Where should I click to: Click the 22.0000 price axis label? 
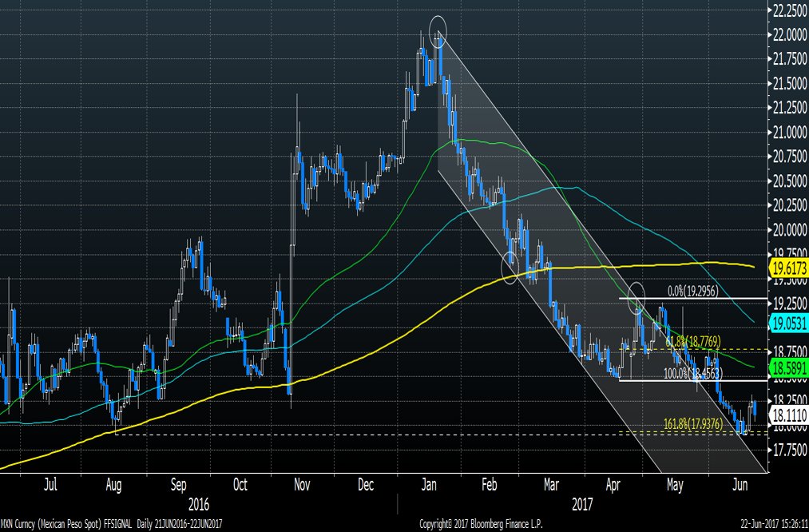[x=791, y=36]
